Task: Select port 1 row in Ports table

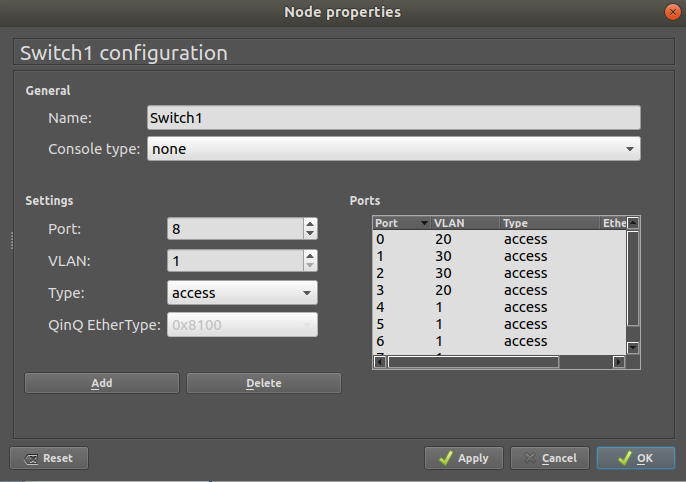Action: click(500, 256)
